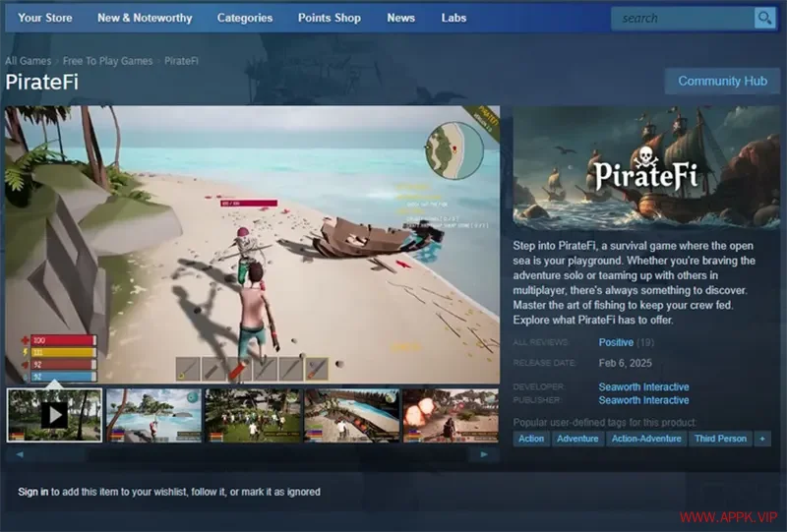Open the New & Noteworthy menu

coord(145,18)
